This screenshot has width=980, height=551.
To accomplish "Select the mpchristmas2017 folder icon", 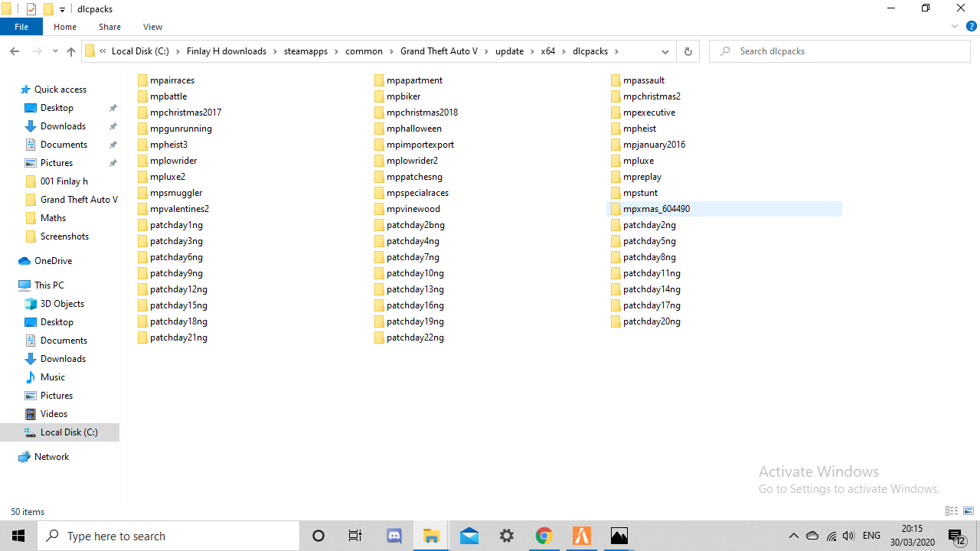I will [x=142, y=112].
